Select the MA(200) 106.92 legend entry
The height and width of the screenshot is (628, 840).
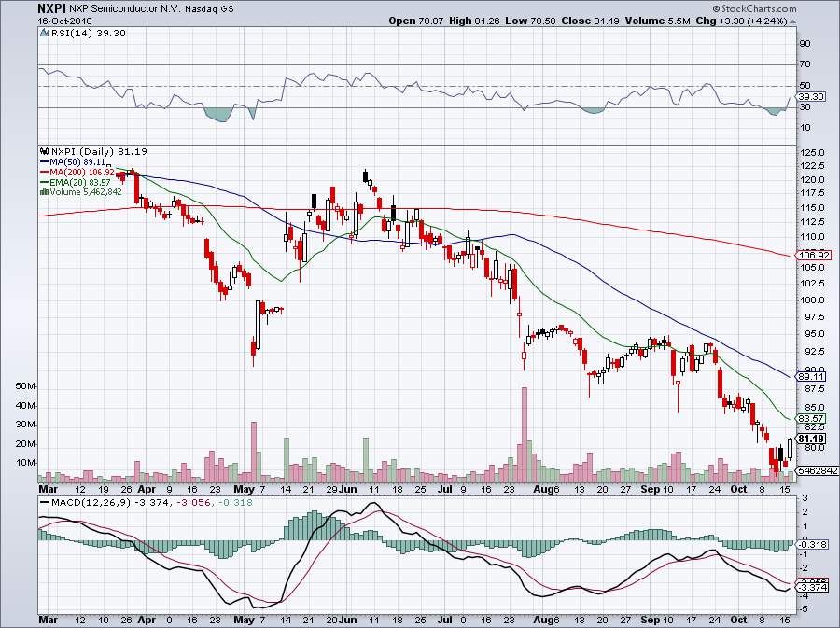77,173
